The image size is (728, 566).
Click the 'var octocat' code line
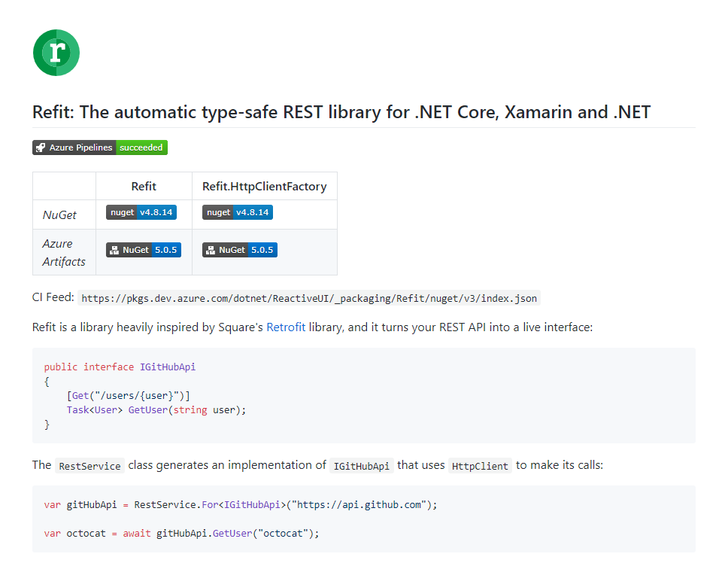click(x=181, y=534)
